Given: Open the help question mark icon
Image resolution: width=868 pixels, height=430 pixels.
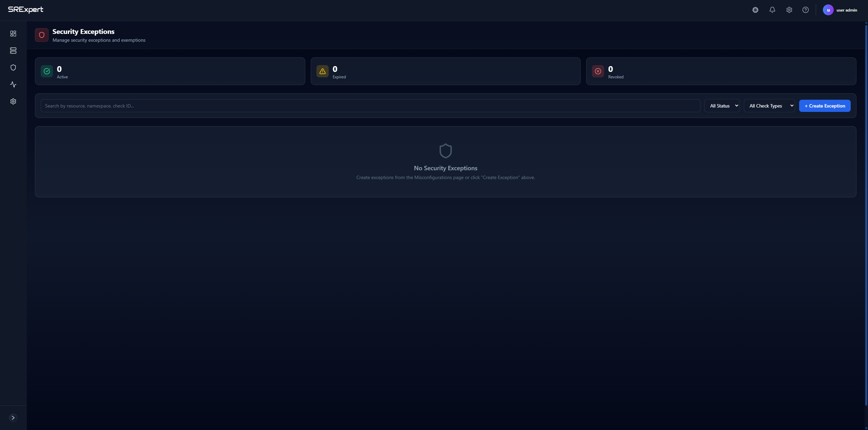Looking at the screenshot, I should pos(806,10).
